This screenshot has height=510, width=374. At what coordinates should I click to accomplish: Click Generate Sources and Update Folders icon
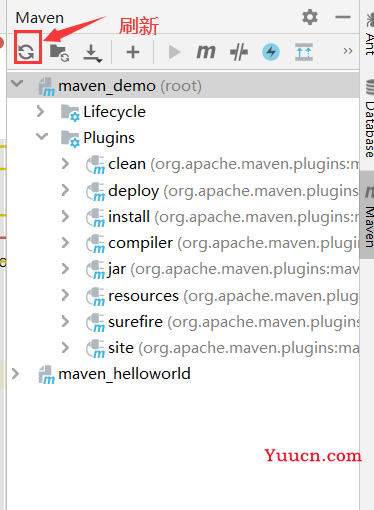click(x=59, y=53)
